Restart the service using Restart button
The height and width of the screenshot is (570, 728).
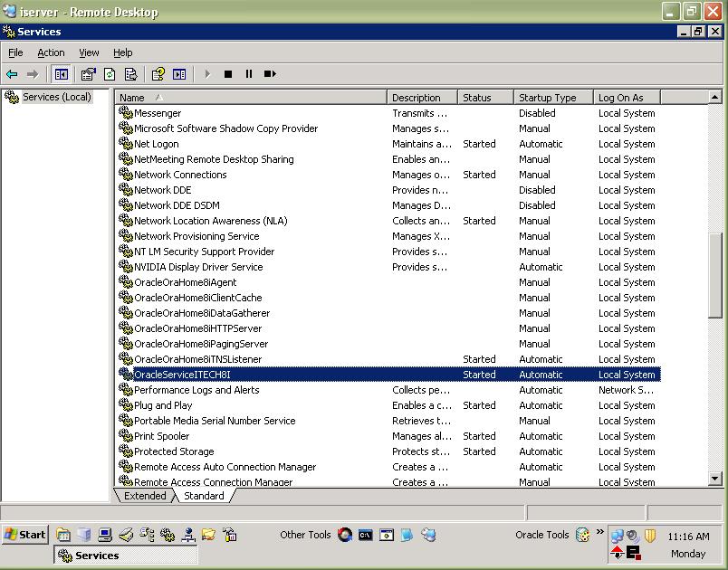pyautogui.click(x=270, y=74)
